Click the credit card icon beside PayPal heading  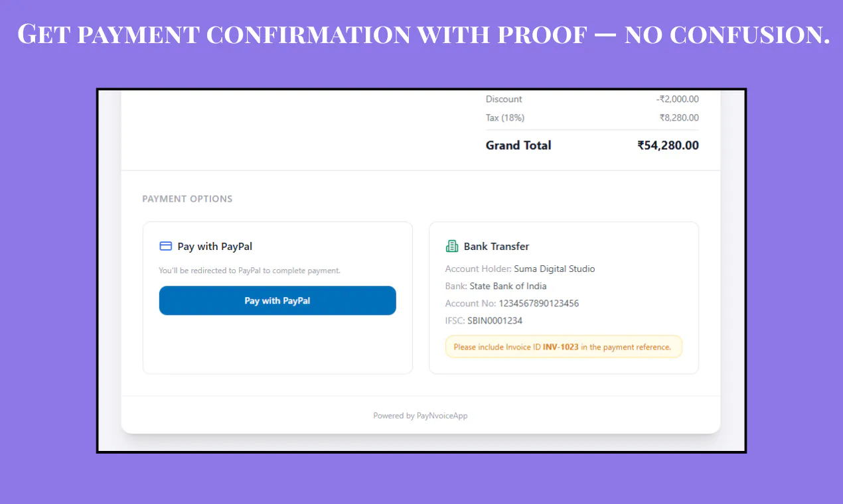(166, 246)
